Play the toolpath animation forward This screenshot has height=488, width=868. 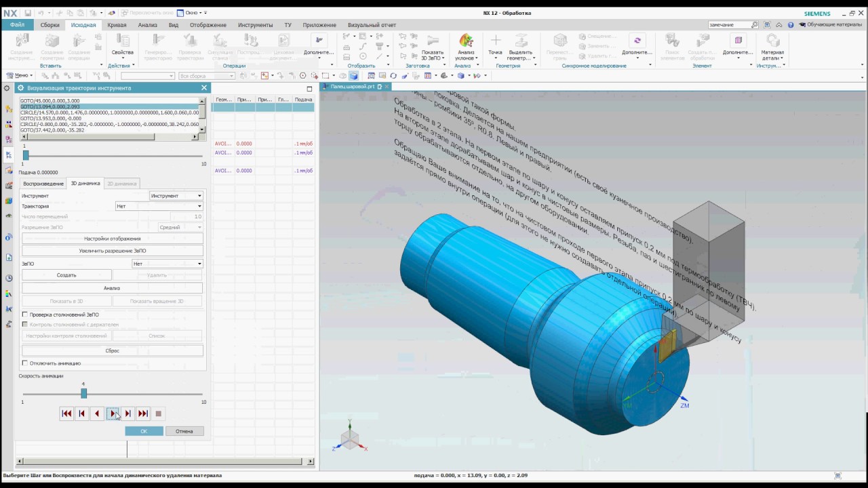pyautogui.click(x=113, y=413)
